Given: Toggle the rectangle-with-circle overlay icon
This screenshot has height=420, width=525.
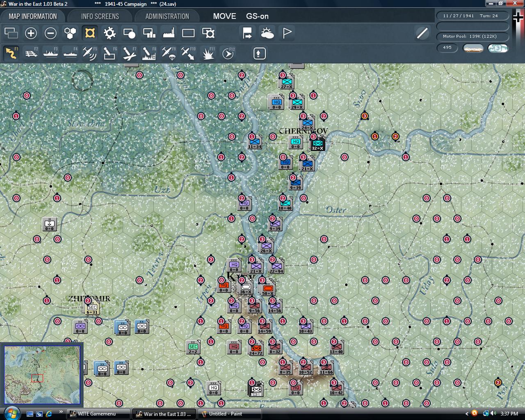Looking at the screenshot, I should pos(129,33).
